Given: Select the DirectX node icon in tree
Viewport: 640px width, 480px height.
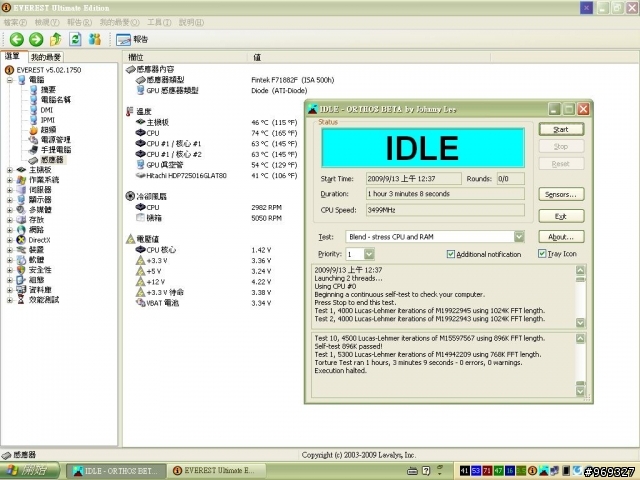Looking at the screenshot, I should coord(21,240).
